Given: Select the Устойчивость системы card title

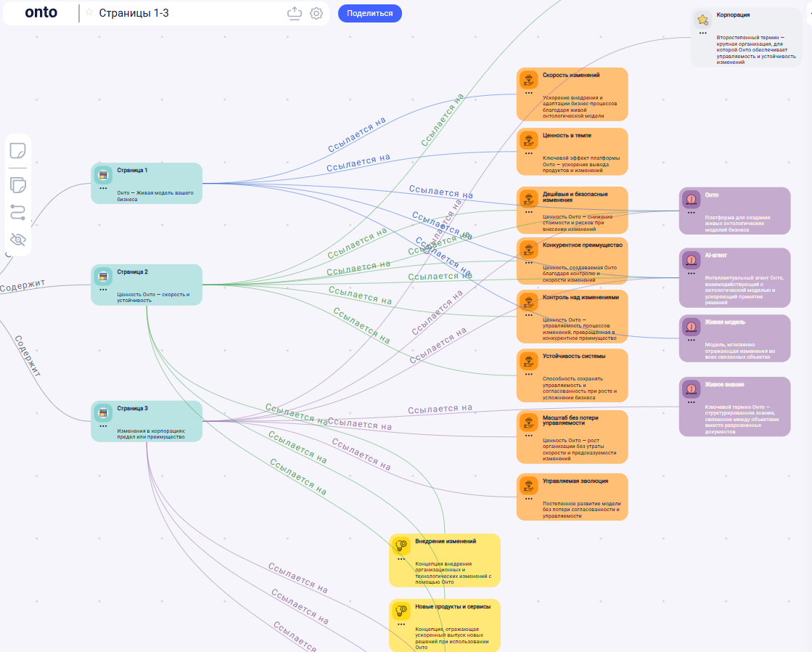Looking at the screenshot, I should click(x=574, y=356).
